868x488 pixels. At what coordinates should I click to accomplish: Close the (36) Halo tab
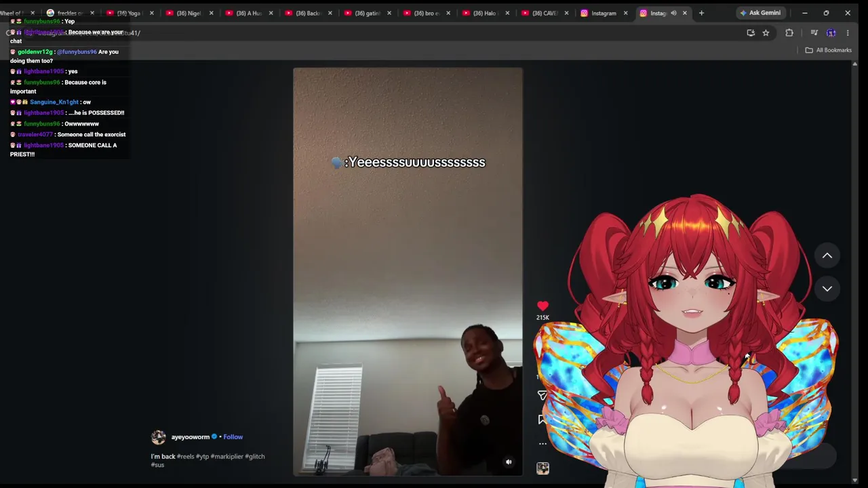[507, 13]
